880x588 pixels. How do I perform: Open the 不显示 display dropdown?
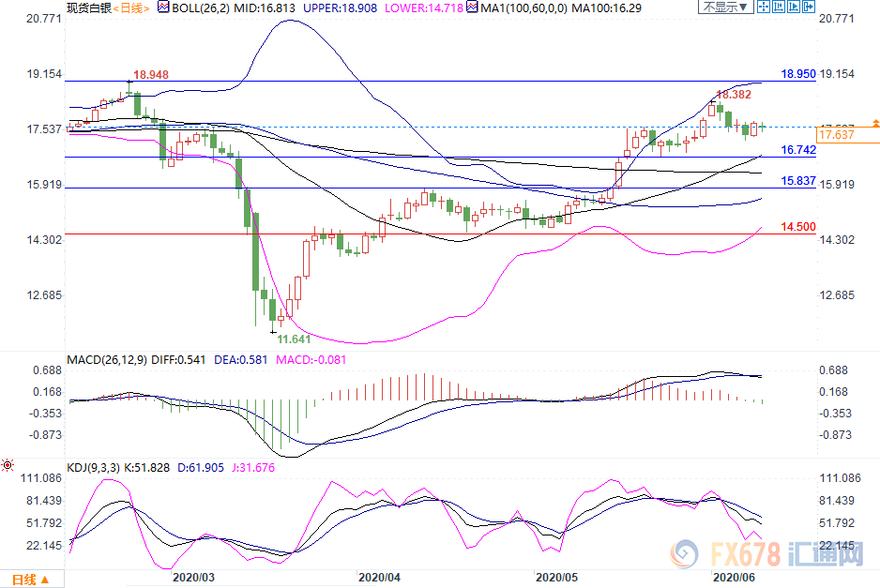pyautogui.click(x=725, y=7)
